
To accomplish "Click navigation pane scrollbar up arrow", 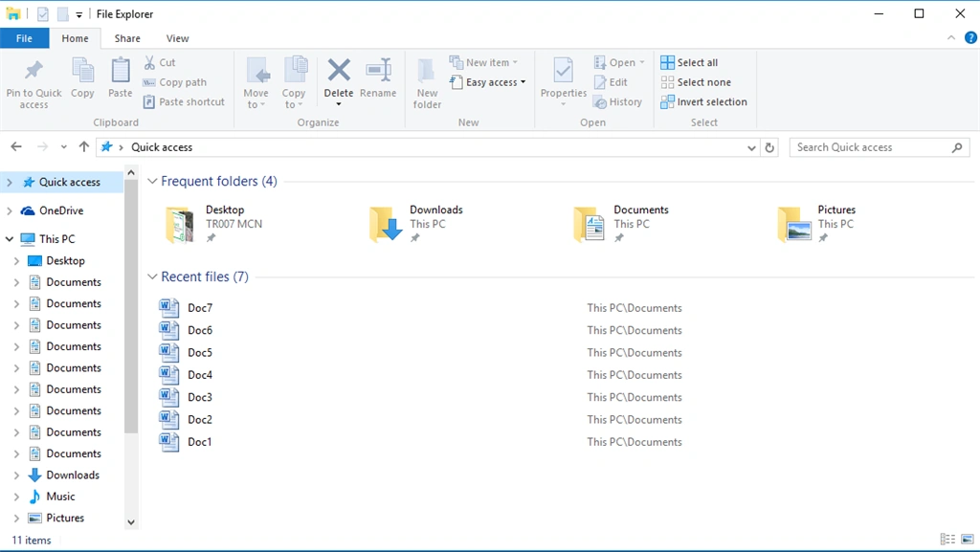I will tap(130, 171).
